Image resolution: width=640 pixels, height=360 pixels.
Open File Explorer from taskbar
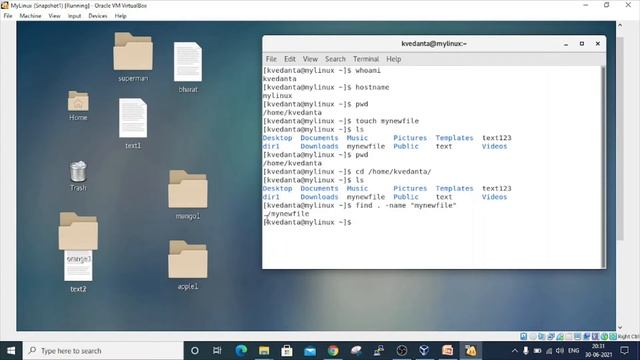pyautogui.click(x=264, y=351)
